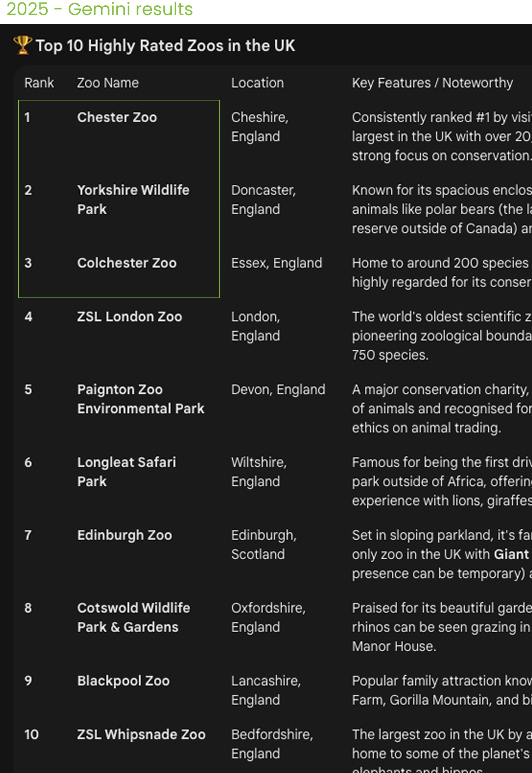This screenshot has height=773, width=532.
Task: Select the Rank column header
Action: point(39,83)
